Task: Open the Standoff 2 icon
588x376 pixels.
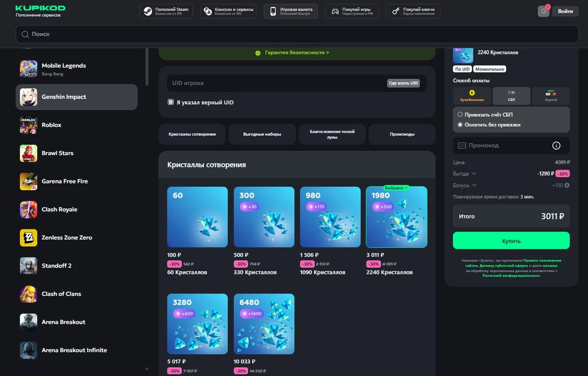Action: point(28,266)
